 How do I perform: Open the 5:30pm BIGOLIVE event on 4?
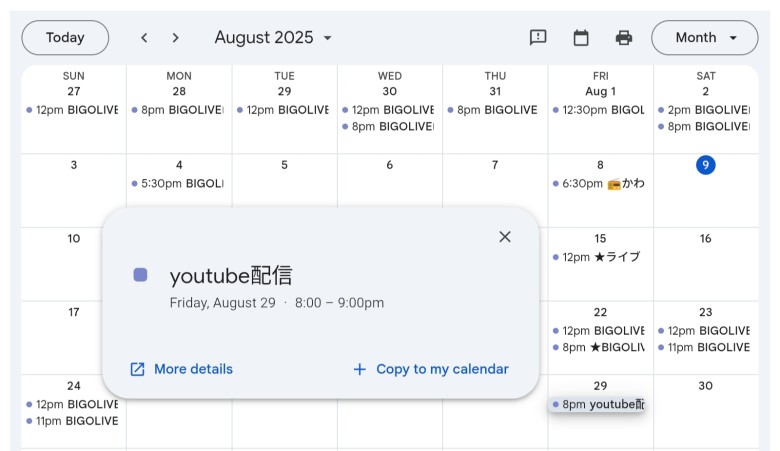[x=179, y=183]
